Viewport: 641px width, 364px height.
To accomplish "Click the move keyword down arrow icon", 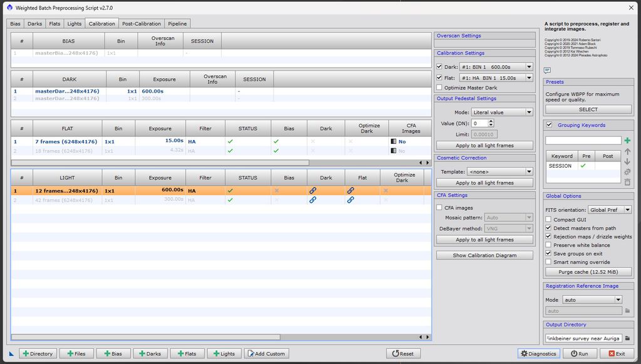I will 627,161.
